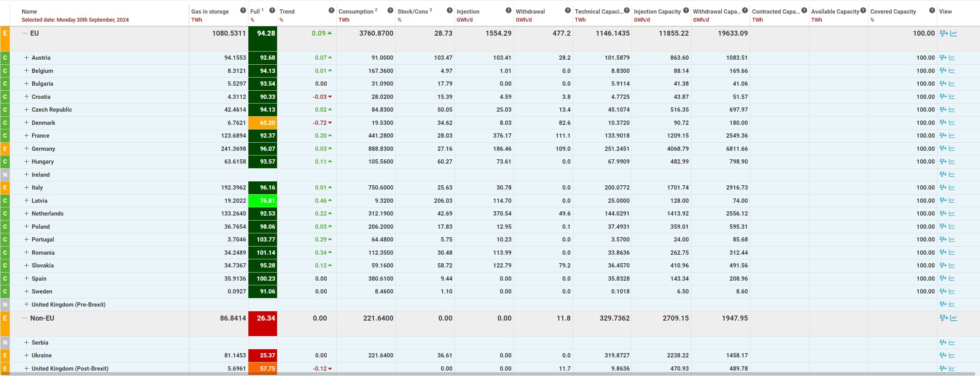Open the line chart icon for Serbia
The width and height of the screenshot is (980, 376).
(x=952, y=343)
